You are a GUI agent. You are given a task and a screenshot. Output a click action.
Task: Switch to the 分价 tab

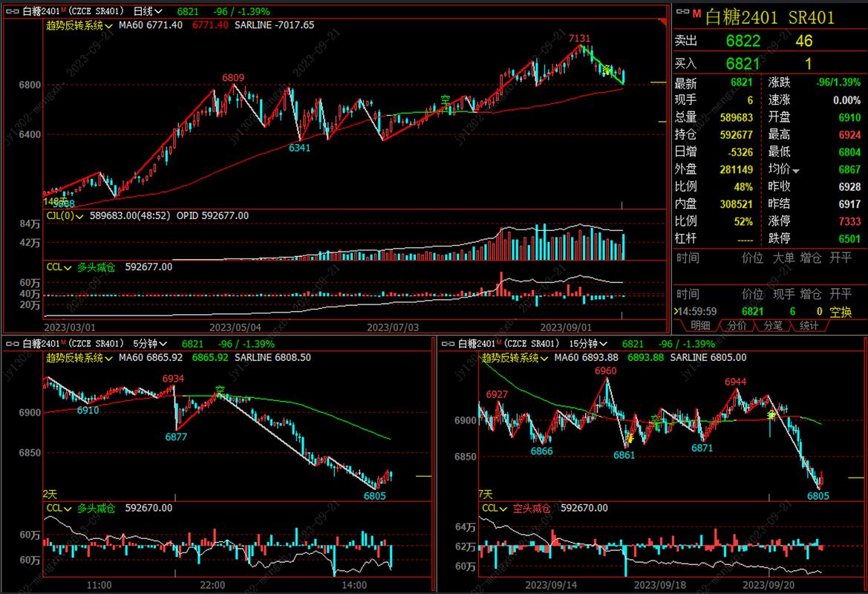[737, 325]
